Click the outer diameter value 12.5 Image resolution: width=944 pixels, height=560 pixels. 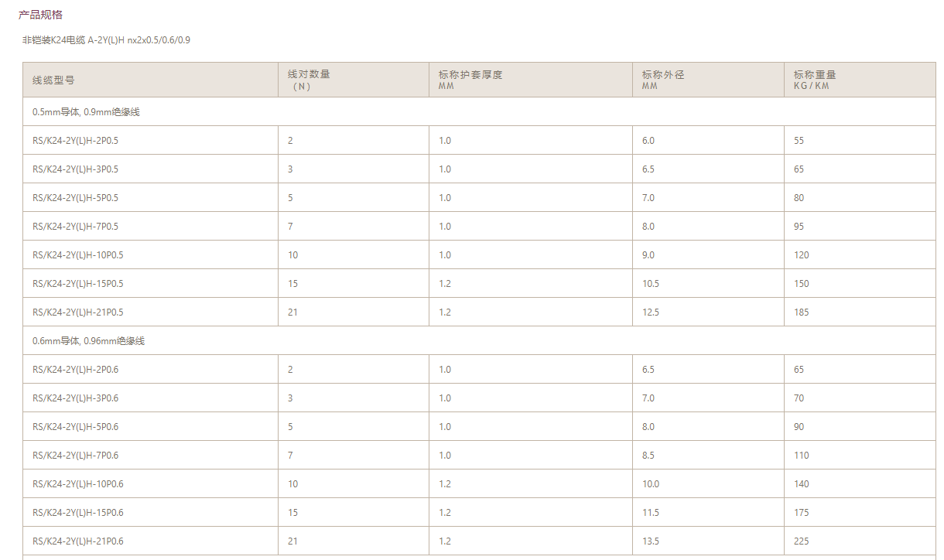point(651,312)
